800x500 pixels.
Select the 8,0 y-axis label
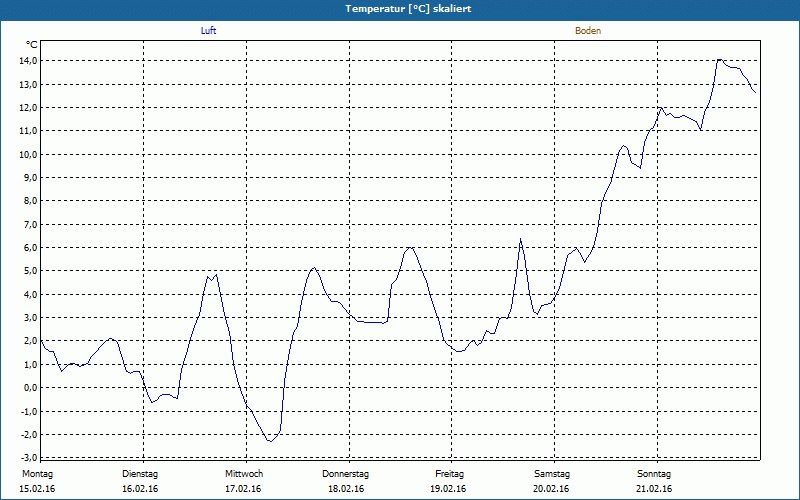tap(31, 201)
